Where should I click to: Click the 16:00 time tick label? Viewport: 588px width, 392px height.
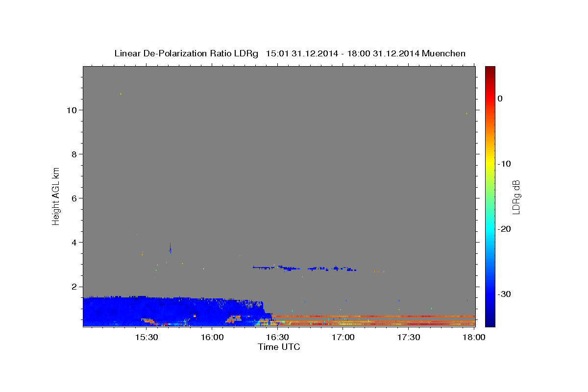[212, 338]
